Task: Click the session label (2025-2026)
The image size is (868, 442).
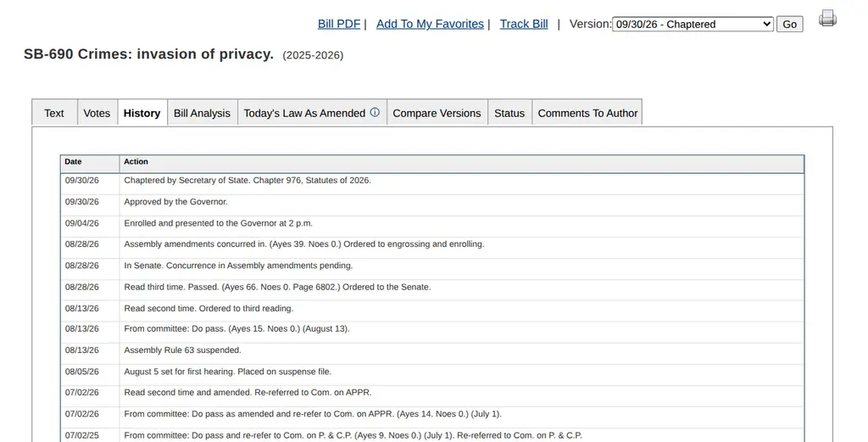Action: [x=313, y=55]
